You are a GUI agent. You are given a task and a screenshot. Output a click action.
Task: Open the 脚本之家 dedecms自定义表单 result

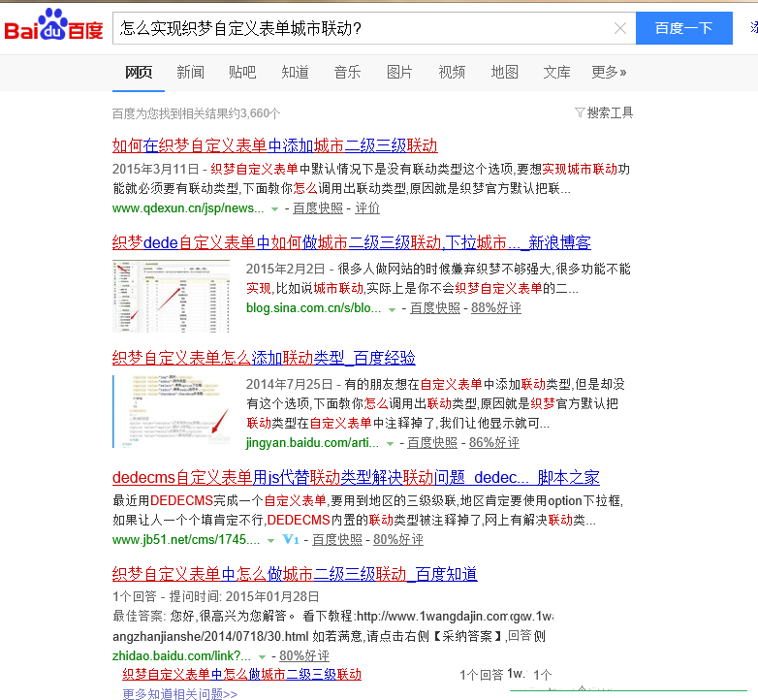356,478
